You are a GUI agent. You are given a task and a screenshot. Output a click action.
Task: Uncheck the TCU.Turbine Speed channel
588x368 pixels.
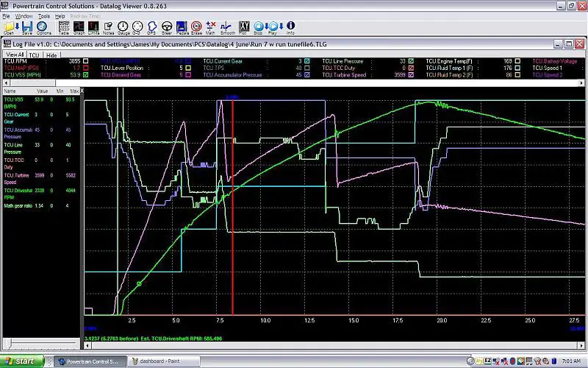412,75
